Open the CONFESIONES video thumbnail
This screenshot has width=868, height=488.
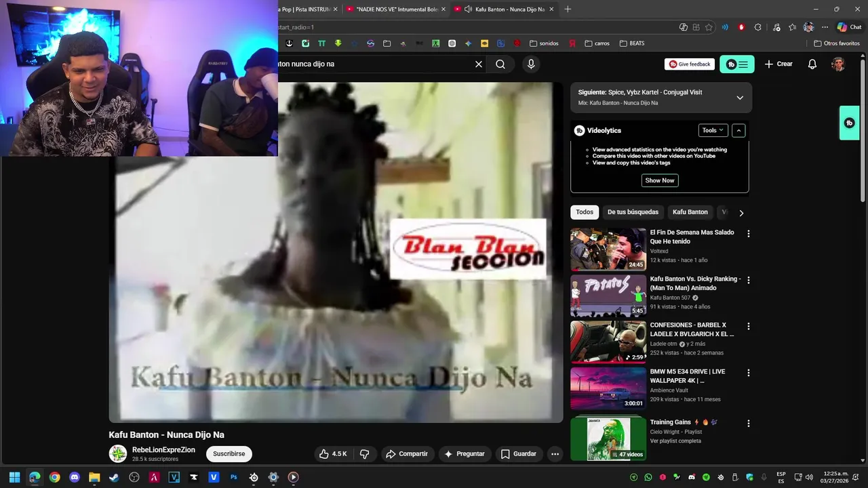608,342
